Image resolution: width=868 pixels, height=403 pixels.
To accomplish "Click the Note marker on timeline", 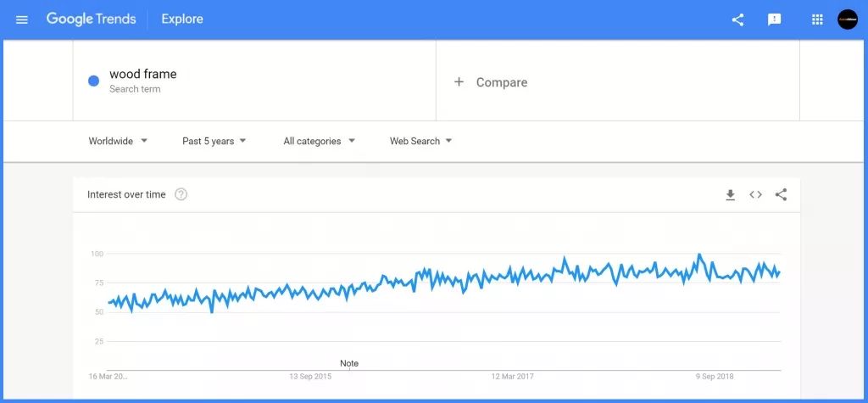I will [x=349, y=363].
